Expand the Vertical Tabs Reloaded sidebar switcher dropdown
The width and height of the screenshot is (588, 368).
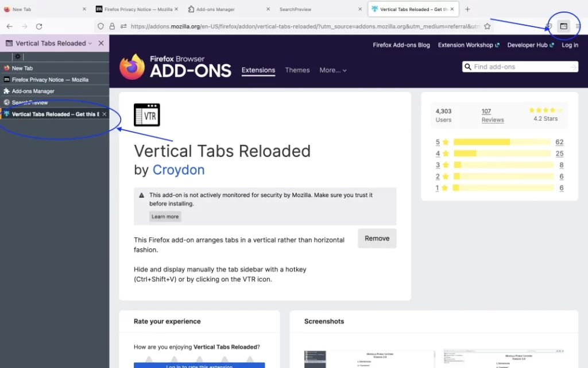click(90, 44)
